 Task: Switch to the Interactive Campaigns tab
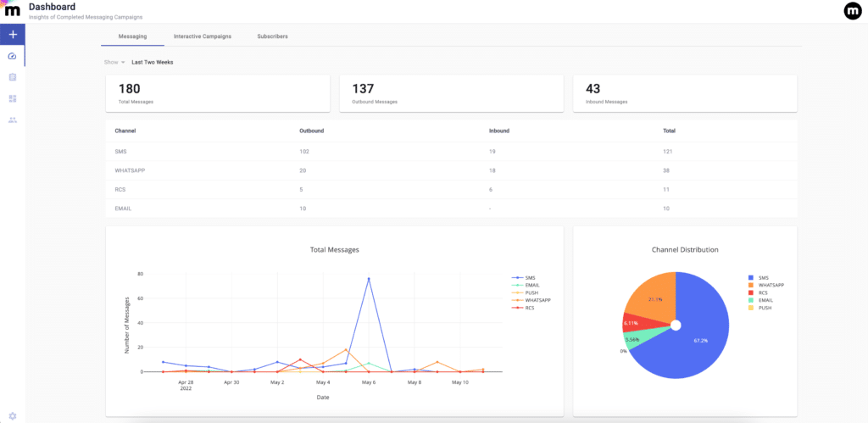202,36
